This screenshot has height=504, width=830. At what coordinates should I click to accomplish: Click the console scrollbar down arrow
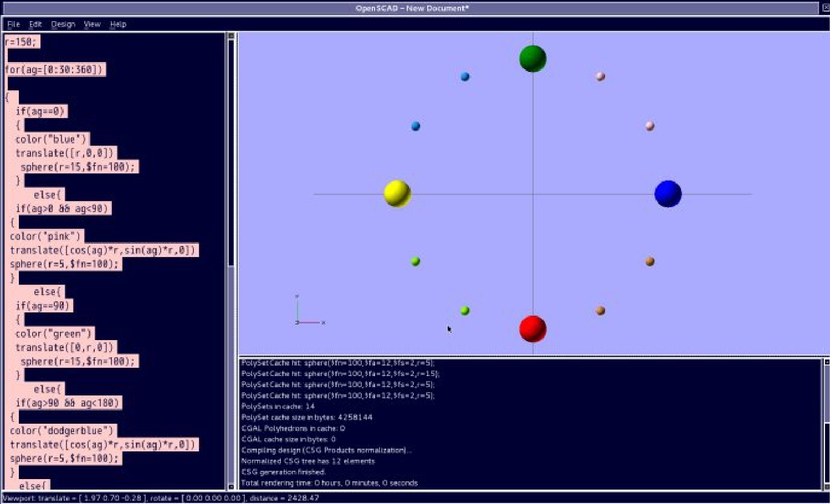tap(826, 486)
